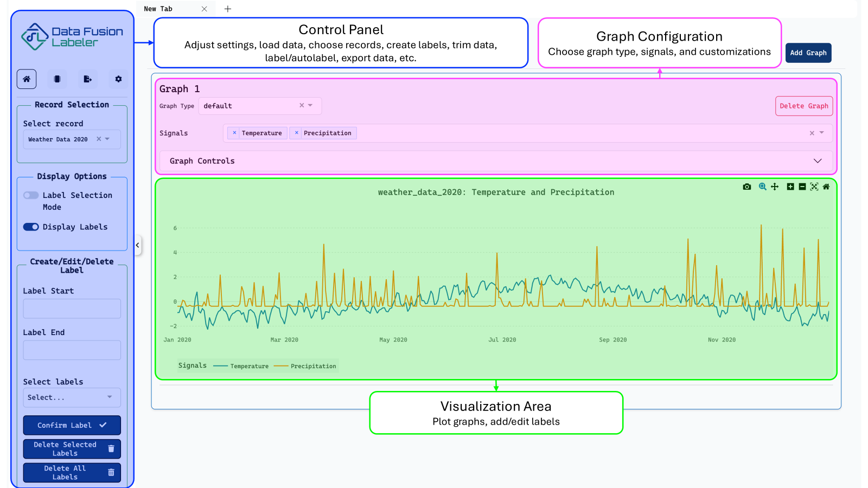Select the Pan tool in plot toolbar
The image size is (868, 488).
point(775,187)
